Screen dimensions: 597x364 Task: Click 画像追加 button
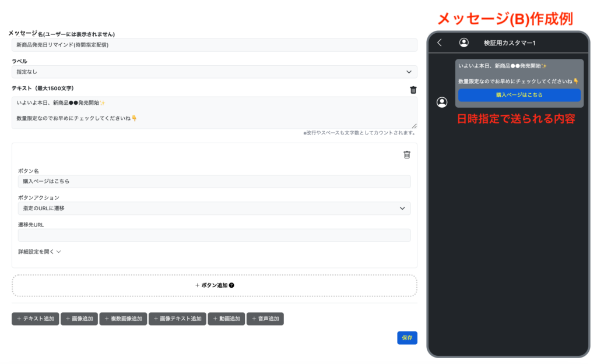pyautogui.click(x=79, y=319)
